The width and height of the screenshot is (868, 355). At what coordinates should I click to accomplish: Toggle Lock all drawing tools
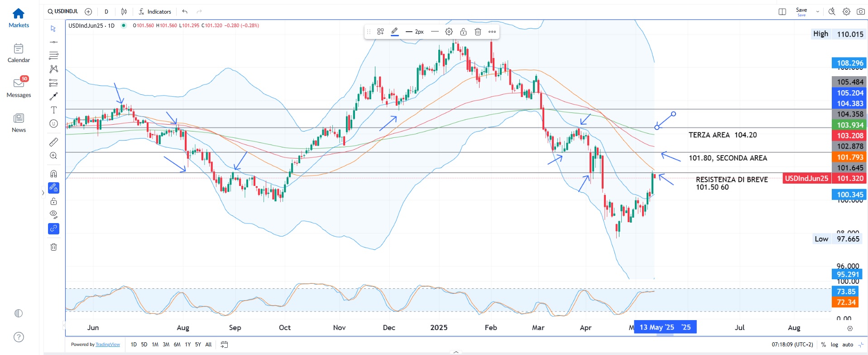(x=53, y=201)
